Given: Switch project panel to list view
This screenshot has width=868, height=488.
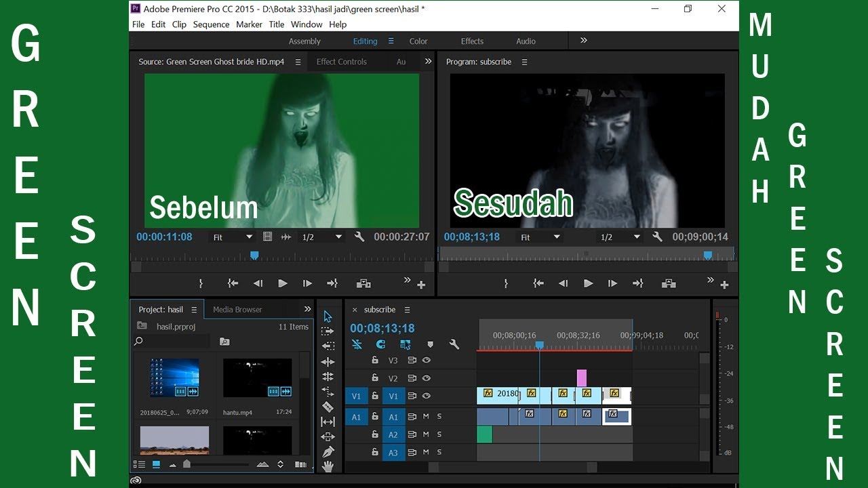Looking at the screenshot, I should (x=139, y=464).
